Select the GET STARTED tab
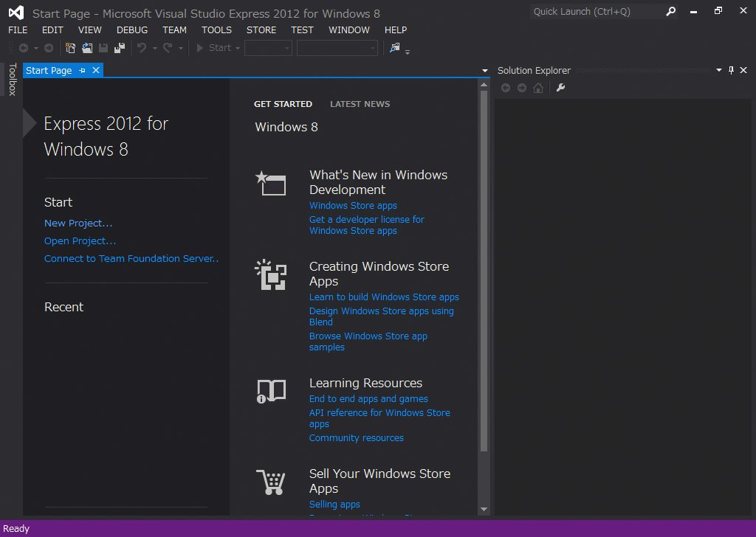This screenshot has width=756, height=537. [x=283, y=104]
